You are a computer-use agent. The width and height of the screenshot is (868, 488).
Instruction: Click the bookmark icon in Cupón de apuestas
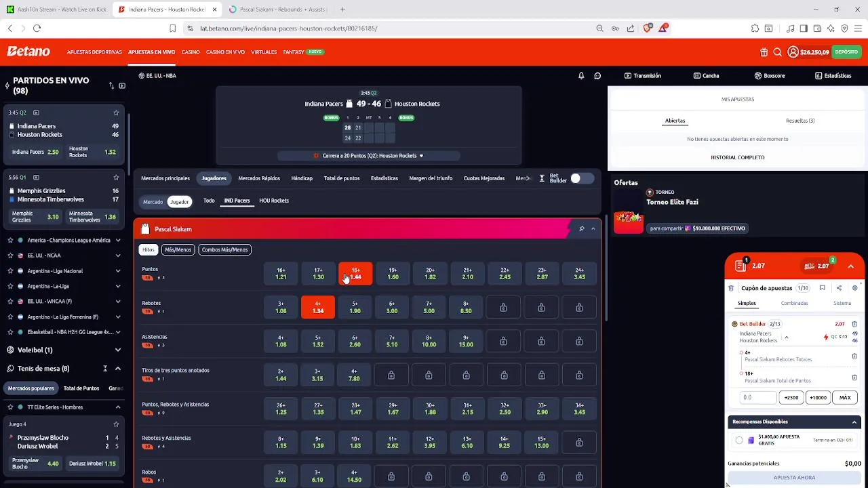pos(822,288)
